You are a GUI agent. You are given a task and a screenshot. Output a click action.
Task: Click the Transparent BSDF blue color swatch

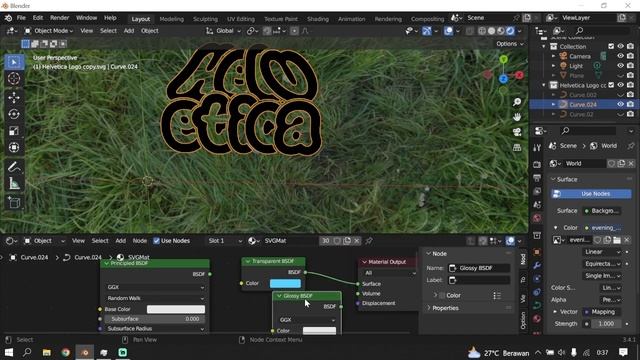coord(285,283)
